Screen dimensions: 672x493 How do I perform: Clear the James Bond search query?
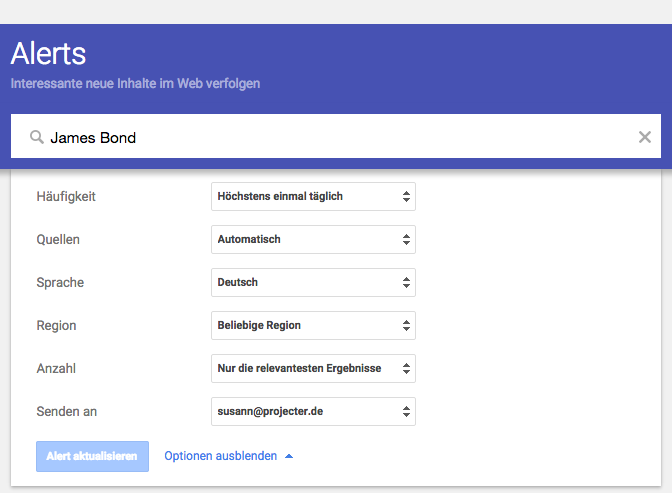click(x=645, y=137)
